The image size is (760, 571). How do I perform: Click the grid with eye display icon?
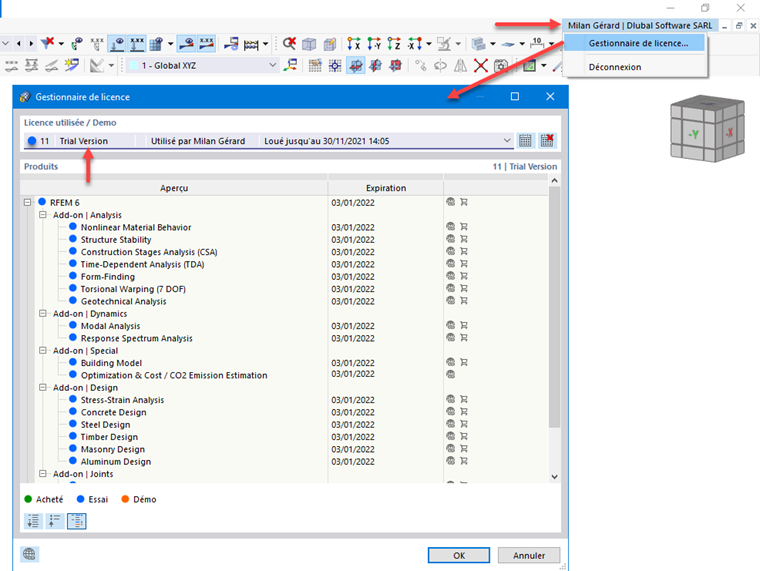click(x=156, y=44)
